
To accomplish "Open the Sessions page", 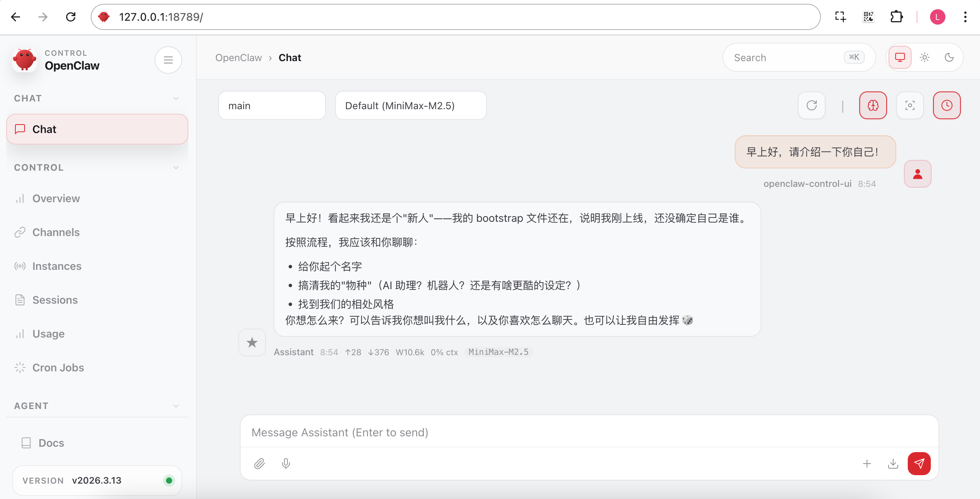I will [55, 300].
